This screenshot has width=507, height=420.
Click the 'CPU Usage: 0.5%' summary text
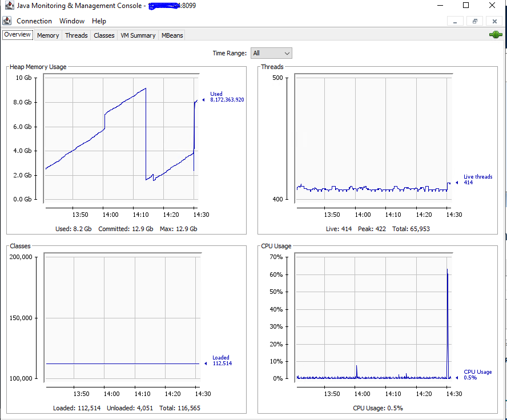click(x=378, y=408)
